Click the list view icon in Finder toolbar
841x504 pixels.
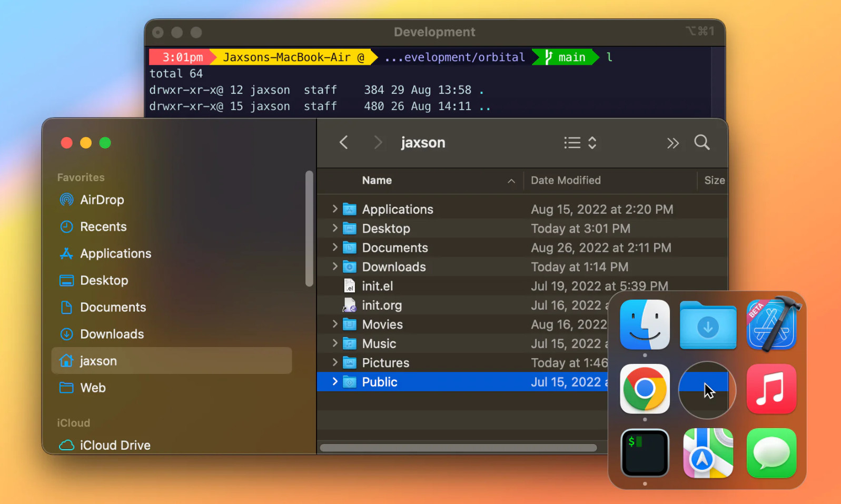point(572,143)
